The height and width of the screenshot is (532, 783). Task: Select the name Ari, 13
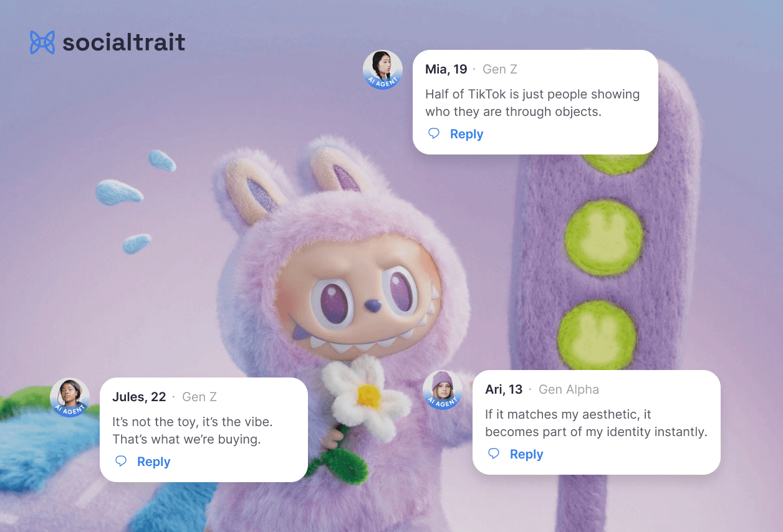coord(504,389)
